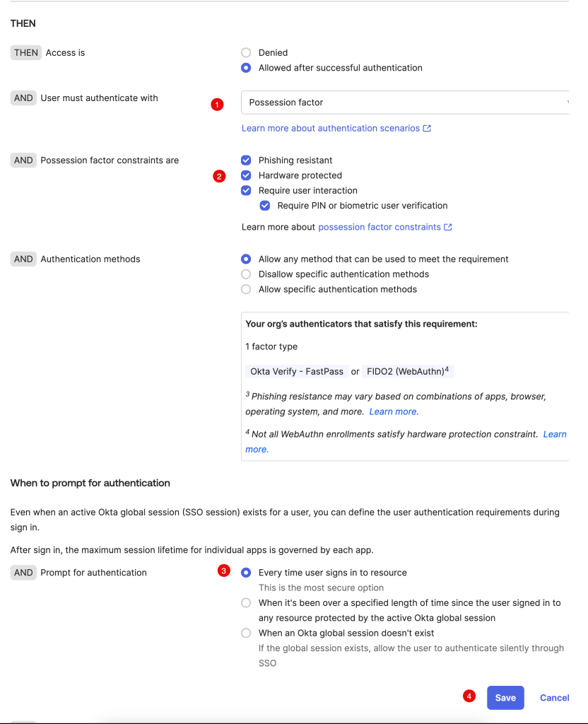Select When Okta global session doesn't exist

pyautogui.click(x=246, y=633)
